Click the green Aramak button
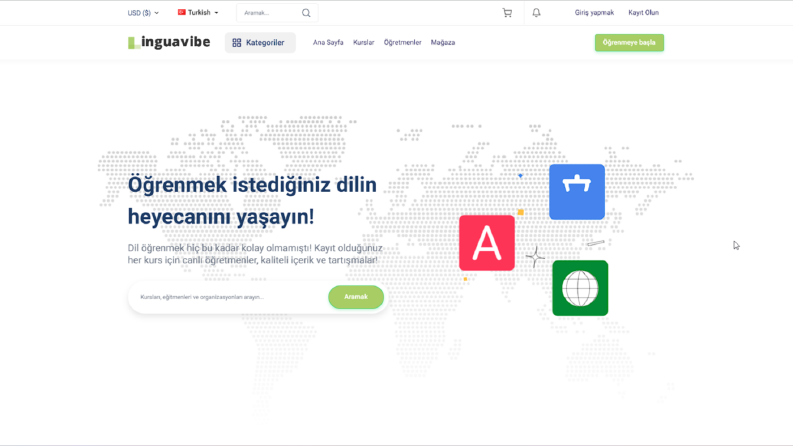Screen dimensions: 793x446 click(x=356, y=297)
